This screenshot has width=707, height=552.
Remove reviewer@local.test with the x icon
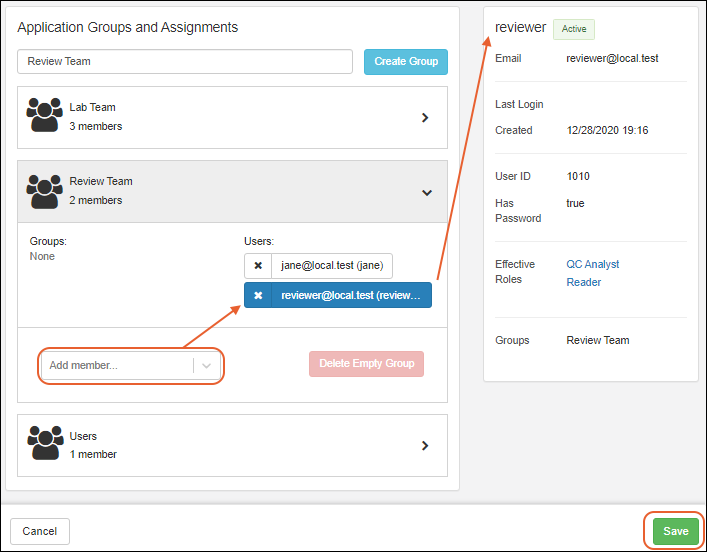tap(258, 295)
